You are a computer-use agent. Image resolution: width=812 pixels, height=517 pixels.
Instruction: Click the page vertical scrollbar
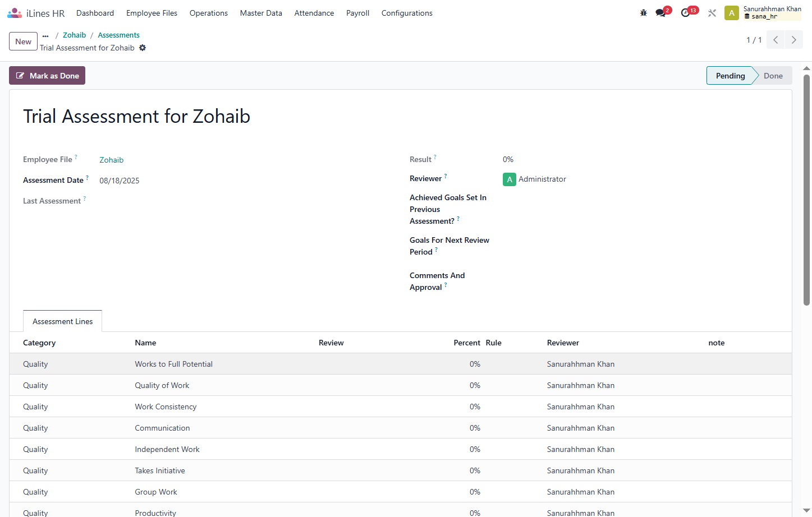click(806, 191)
